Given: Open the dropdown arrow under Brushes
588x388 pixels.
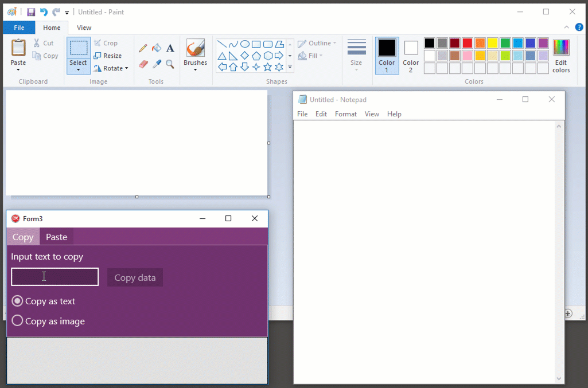Looking at the screenshot, I should tap(196, 70).
